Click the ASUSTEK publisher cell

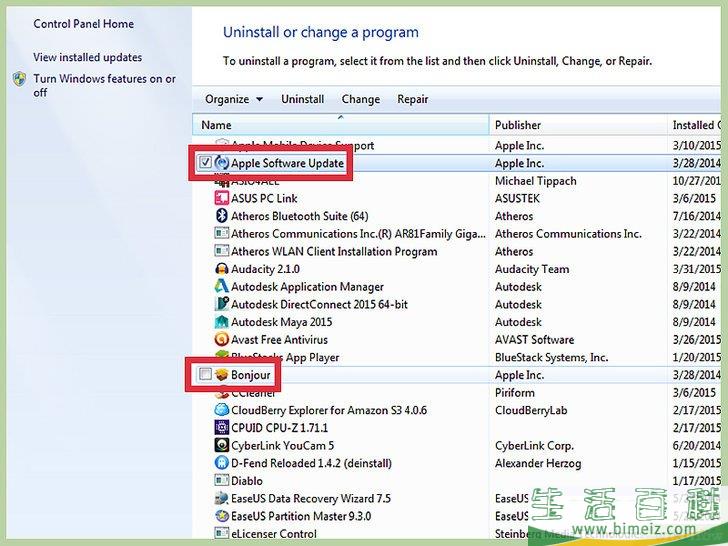point(517,198)
